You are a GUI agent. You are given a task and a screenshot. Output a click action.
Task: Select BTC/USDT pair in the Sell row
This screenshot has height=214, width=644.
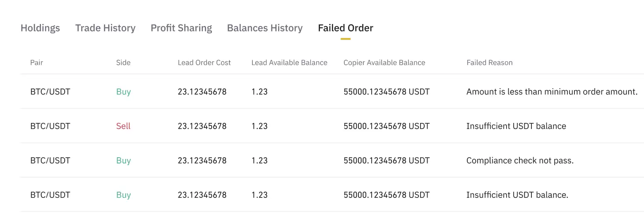click(50, 126)
